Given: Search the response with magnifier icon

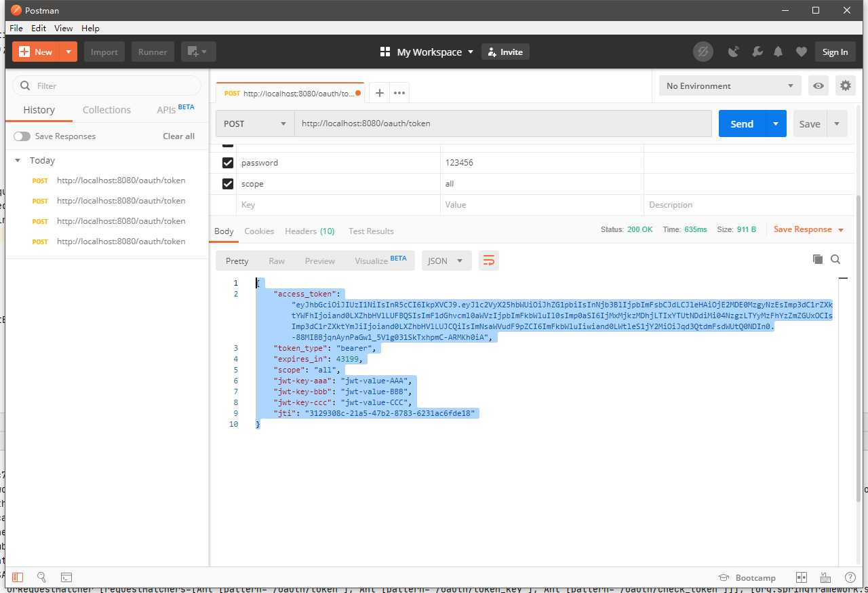Looking at the screenshot, I should pyautogui.click(x=835, y=259).
